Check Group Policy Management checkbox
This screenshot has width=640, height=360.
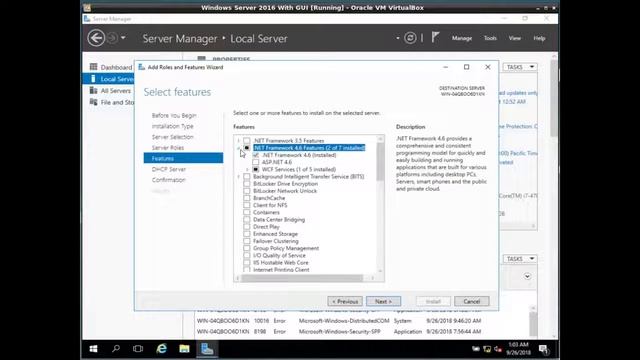(x=247, y=248)
